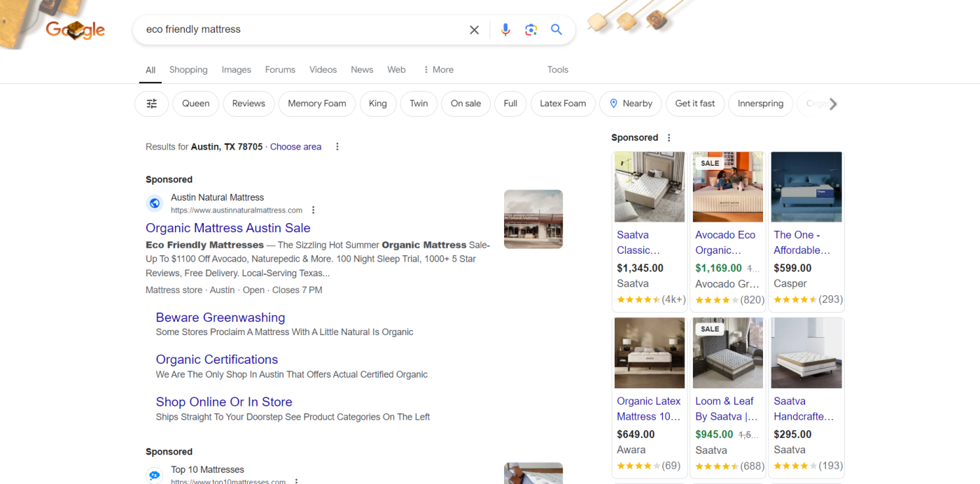Click Awara star rating (69)

(648, 466)
